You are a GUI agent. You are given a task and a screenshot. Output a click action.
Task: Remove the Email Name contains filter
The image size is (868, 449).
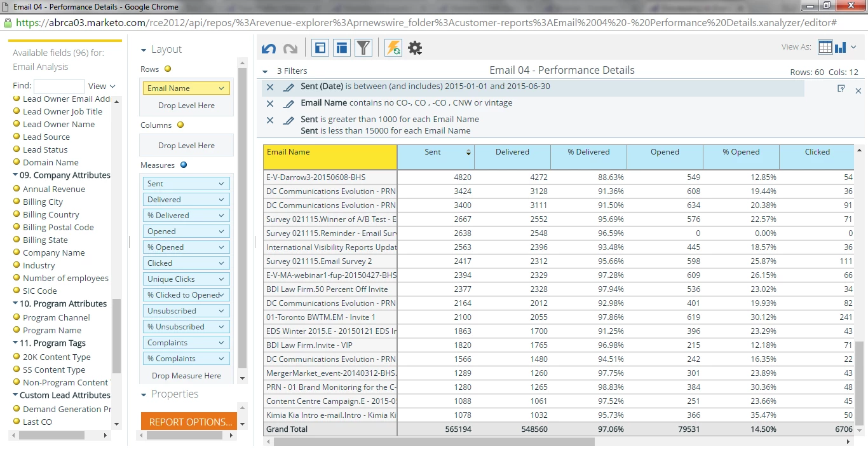[x=270, y=104]
